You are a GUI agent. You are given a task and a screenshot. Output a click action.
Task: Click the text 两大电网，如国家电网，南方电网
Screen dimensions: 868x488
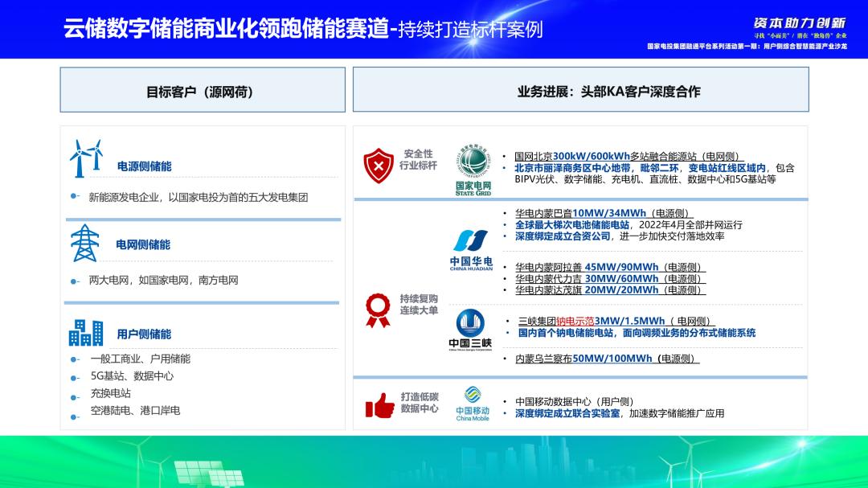[x=163, y=281]
